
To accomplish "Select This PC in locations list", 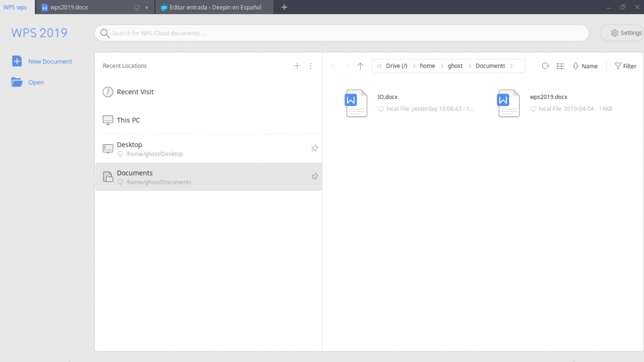I will (208, 120).
